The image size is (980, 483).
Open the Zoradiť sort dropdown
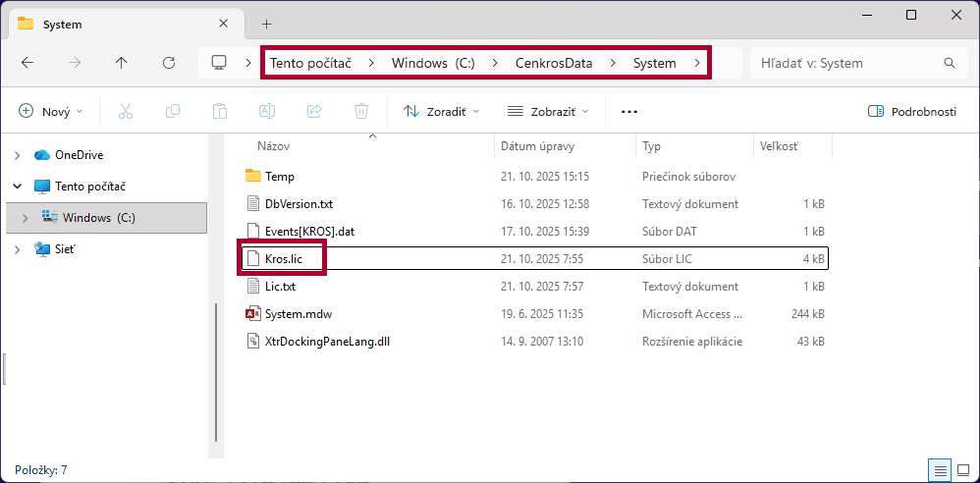coord(442,111)
